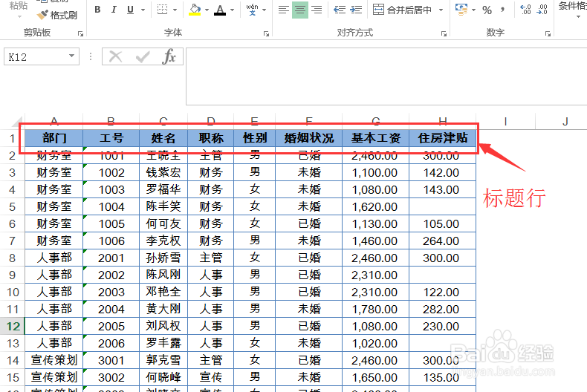Click header cell 基本工资
The height and width of the screenshot is (392, 587).
376,138
